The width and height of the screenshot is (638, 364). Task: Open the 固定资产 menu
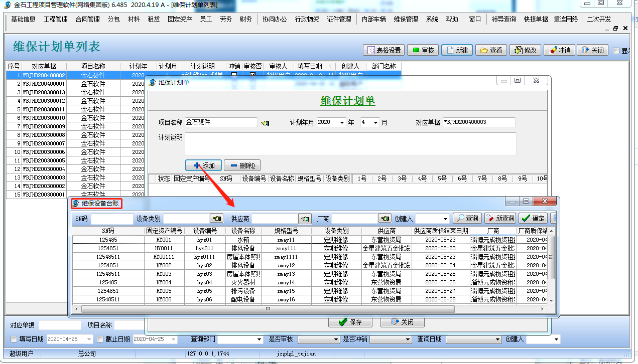[180, 20]
